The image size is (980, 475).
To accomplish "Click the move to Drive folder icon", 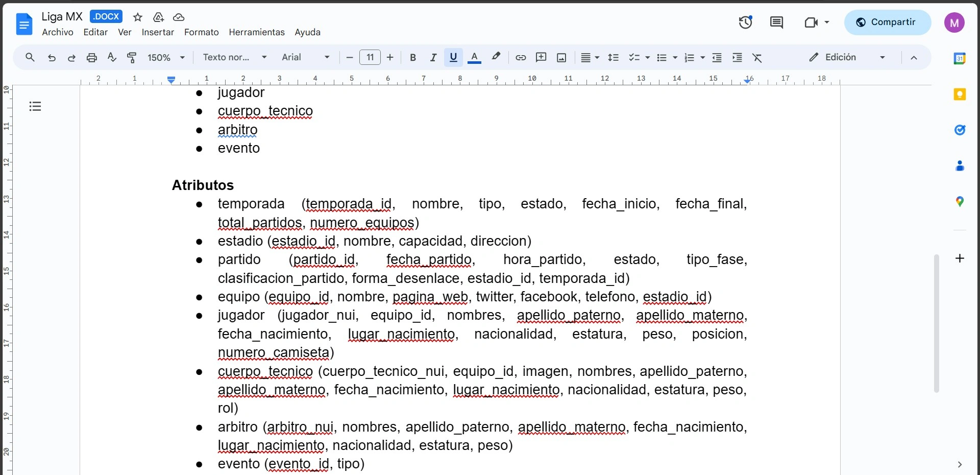I will pyautogui.click(x=158, y=17).
